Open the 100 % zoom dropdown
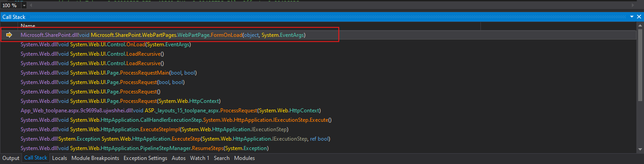 (x=24, y=5)
